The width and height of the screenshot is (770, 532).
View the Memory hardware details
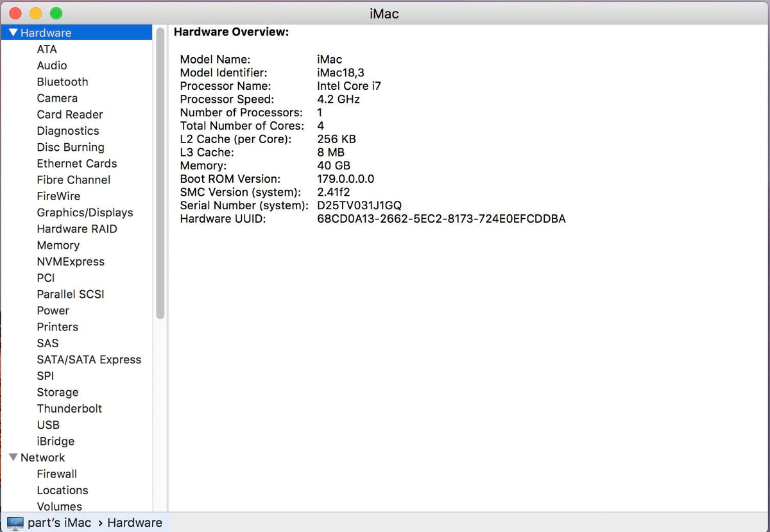coord(58,245)
